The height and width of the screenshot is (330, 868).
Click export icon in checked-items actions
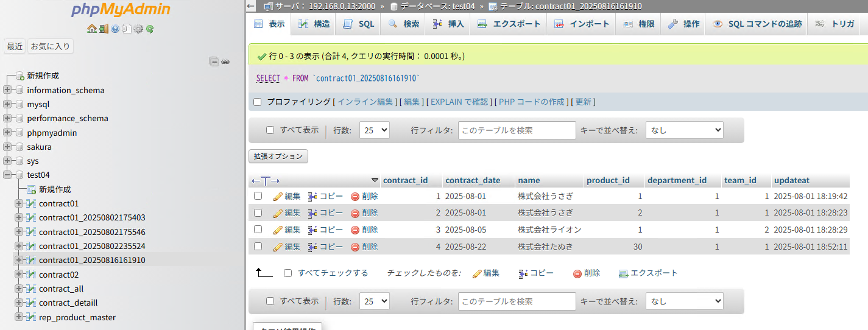pos(623,273)
